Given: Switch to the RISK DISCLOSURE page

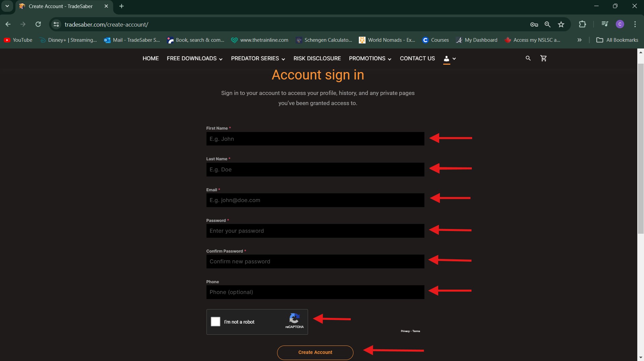Looking at the screenshot, I should pos(317,58).
